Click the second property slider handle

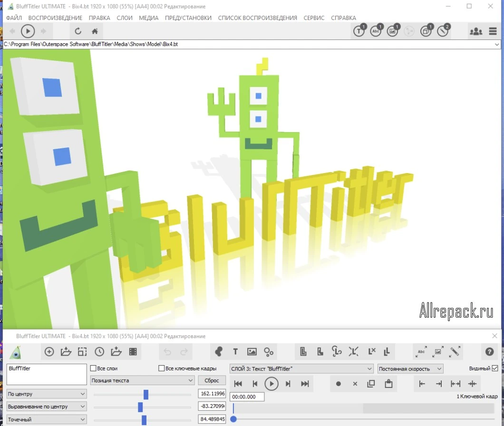140,407
